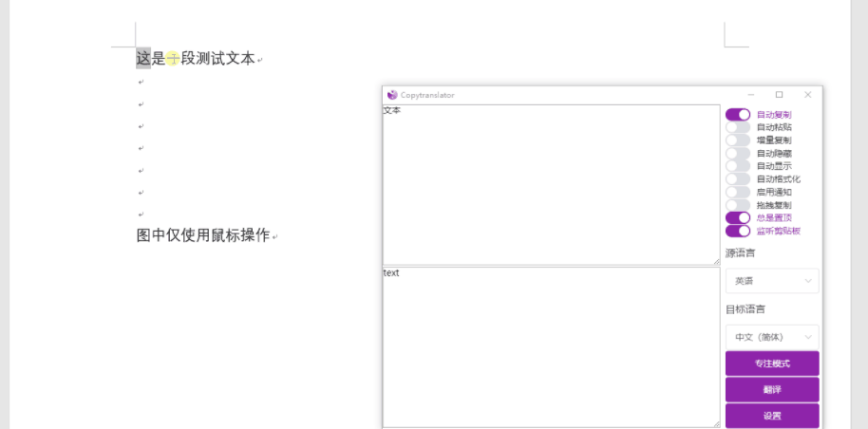Click the 翻译 (translate) button
Screen dimensions: 868x429
pos(772,390)
